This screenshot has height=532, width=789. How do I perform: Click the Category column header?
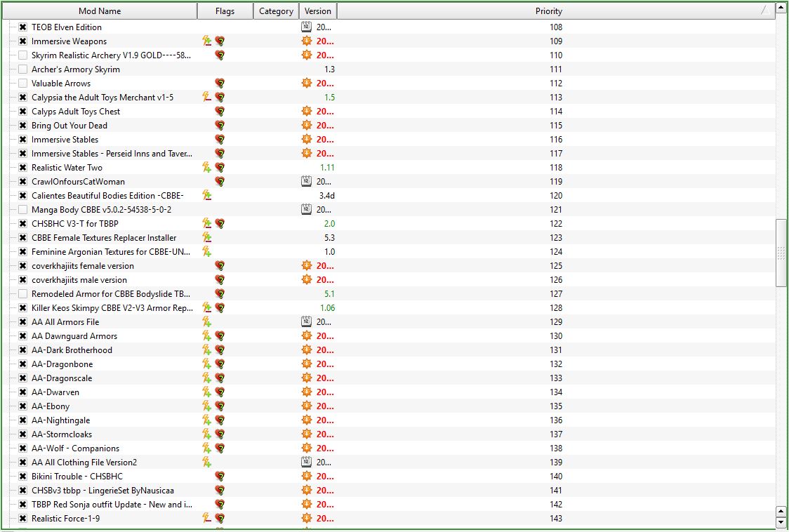tap(276, 11)
